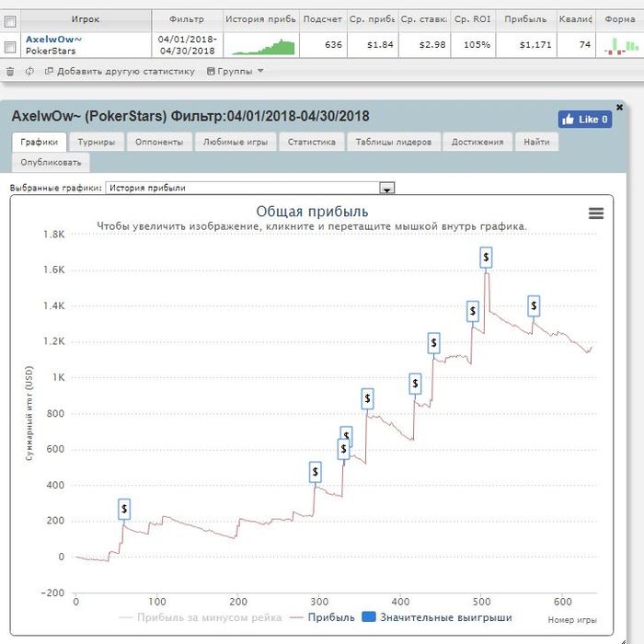Switch to the Графики tab
This screenshot has width=644, height=644.
(x=39, y=142)
